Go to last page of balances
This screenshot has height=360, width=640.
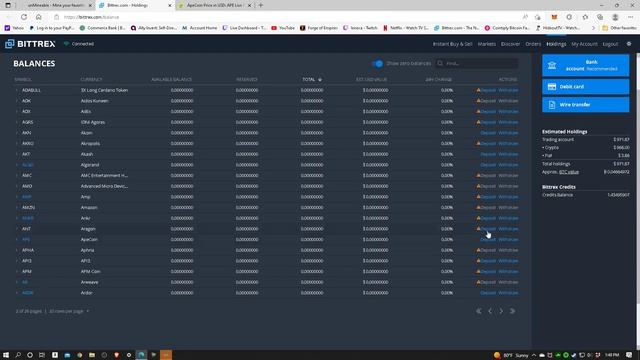513,311
